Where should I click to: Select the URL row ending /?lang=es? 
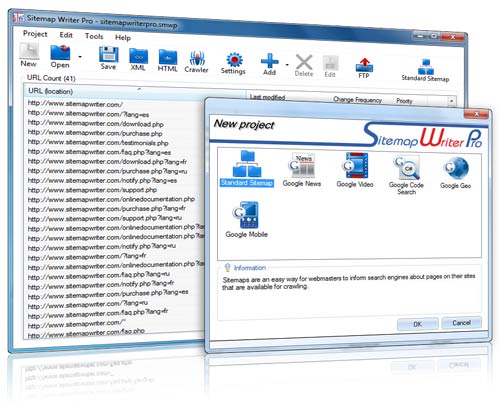[88, 114]
